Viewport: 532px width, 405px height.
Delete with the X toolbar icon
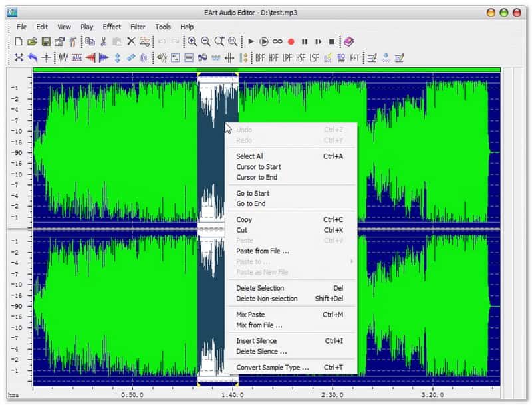(x=131, y=41)
